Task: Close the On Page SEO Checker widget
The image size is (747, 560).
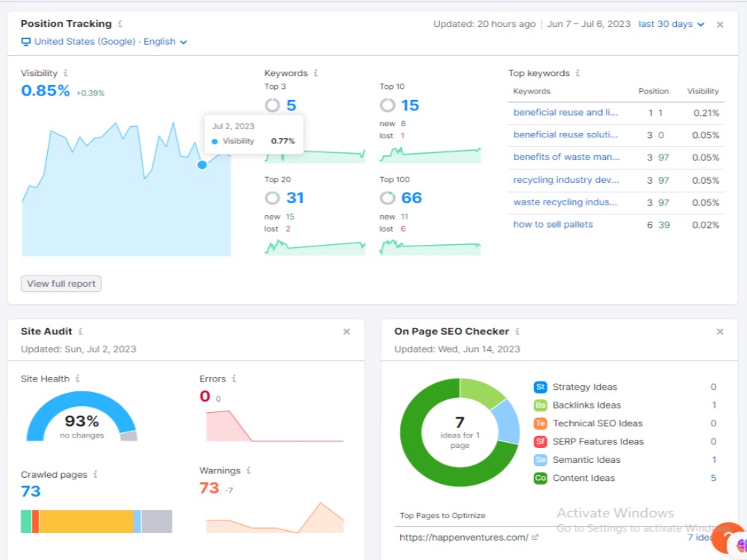Action: coord(720,332)
